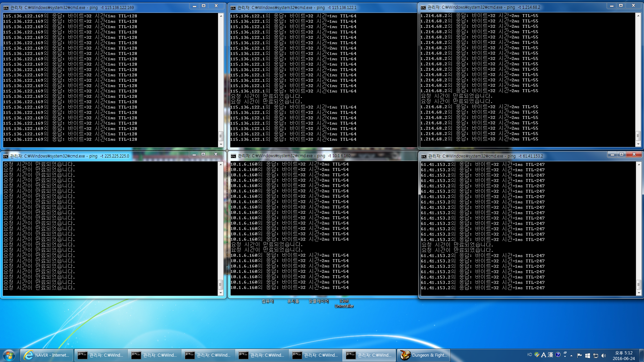Image resolution: width=644 pixels, height=362 pixels.
Task: Toggle the Hanja 漢 conversion button
Action: coord(550,355)
